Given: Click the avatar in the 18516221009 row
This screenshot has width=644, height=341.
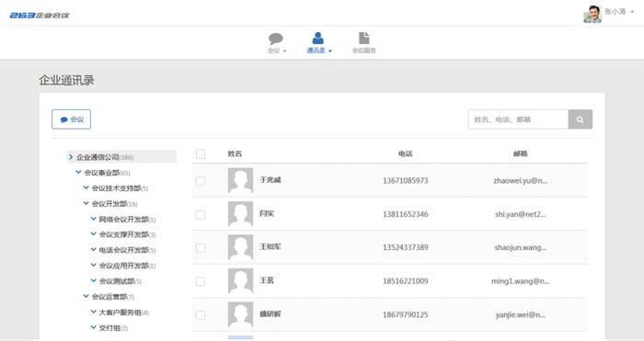Looking at the screenshot, I should pyautogui.click(x=241, y=281).
